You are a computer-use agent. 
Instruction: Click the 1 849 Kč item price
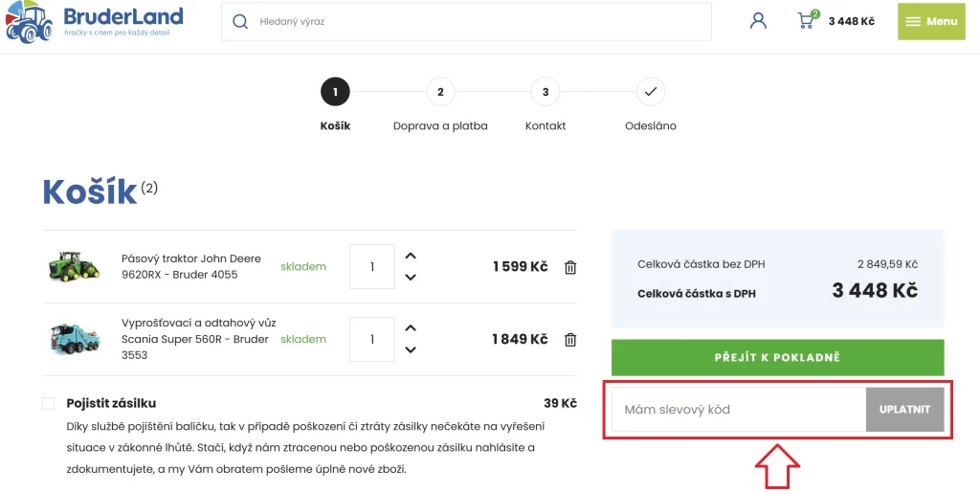coord(520,340)
